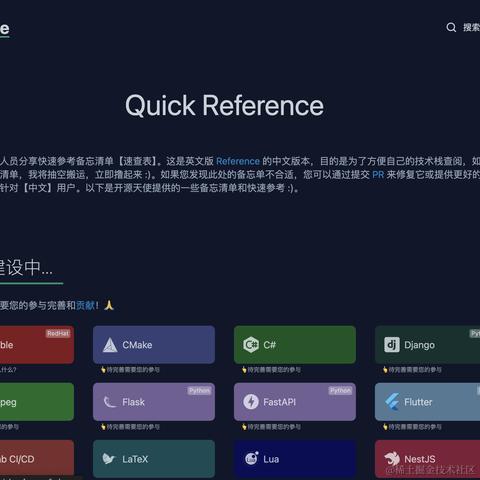Open the LaTeX reference card
The width and height of the screenshot is (480, 480).
(154, 459)
